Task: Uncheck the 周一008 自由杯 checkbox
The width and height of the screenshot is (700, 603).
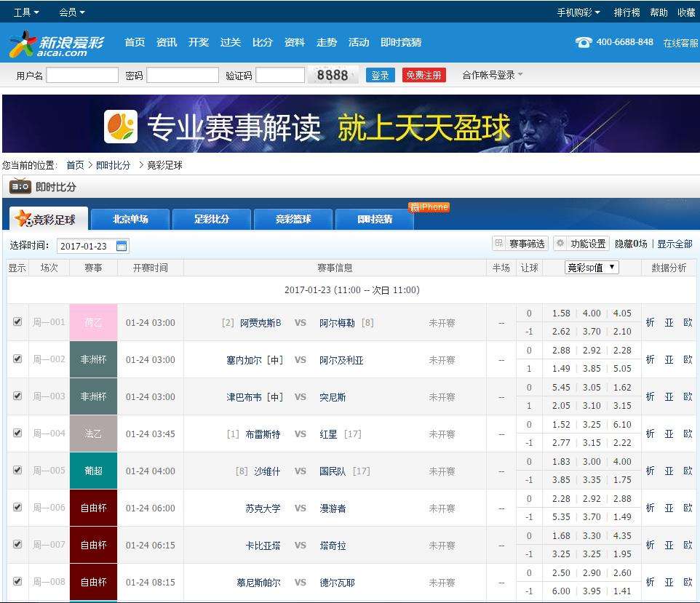Action: [x=17, y=582]
